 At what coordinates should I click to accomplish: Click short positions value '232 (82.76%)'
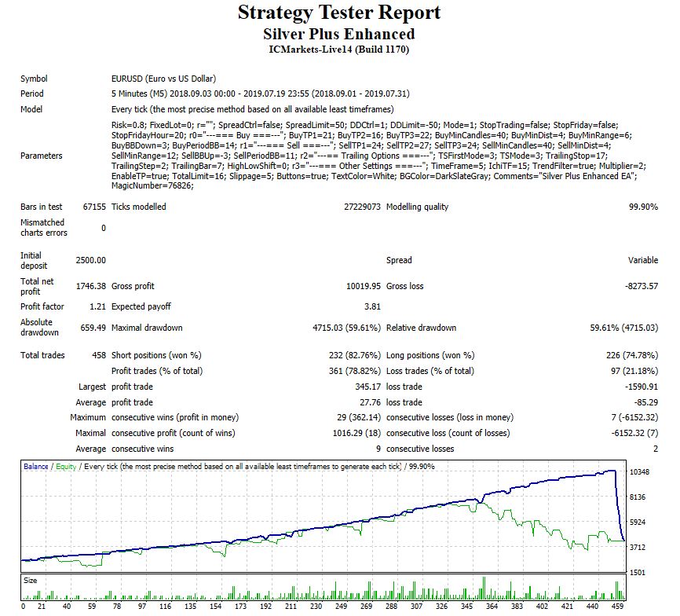tap(355, 355)
